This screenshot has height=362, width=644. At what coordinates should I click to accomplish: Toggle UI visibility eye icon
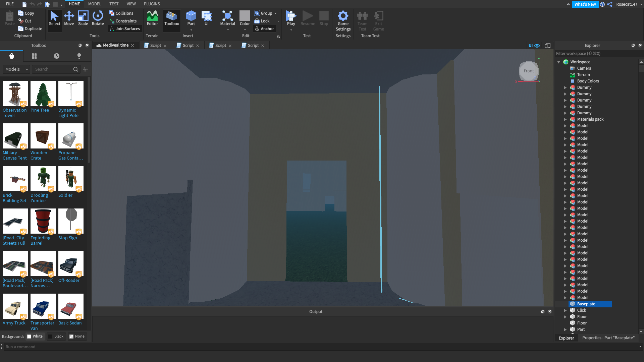click(537, 46)
